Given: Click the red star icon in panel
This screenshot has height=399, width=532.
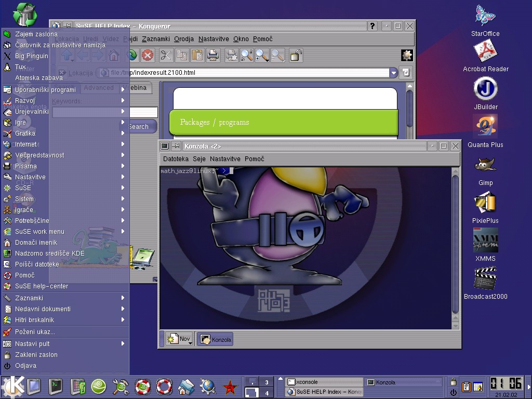Looking at the screenshot, I should 230,387.
